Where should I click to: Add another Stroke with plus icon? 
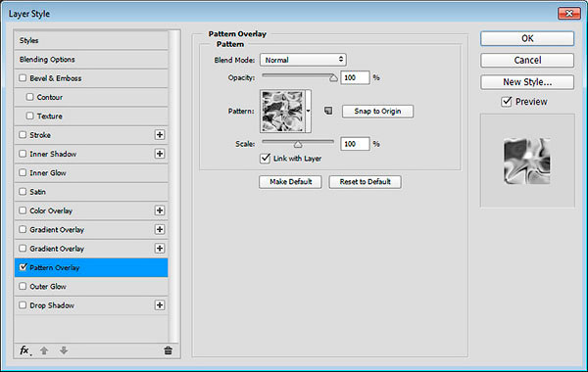pyautogui.click(x=160, y=135)
